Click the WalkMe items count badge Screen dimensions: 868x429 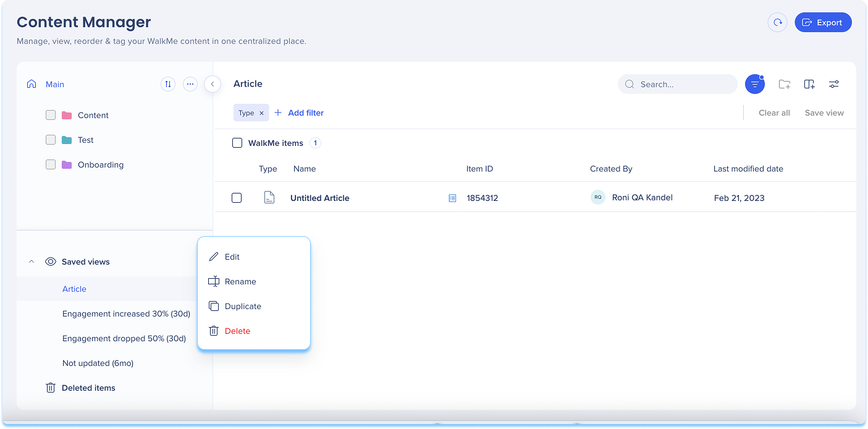(315, 143)
